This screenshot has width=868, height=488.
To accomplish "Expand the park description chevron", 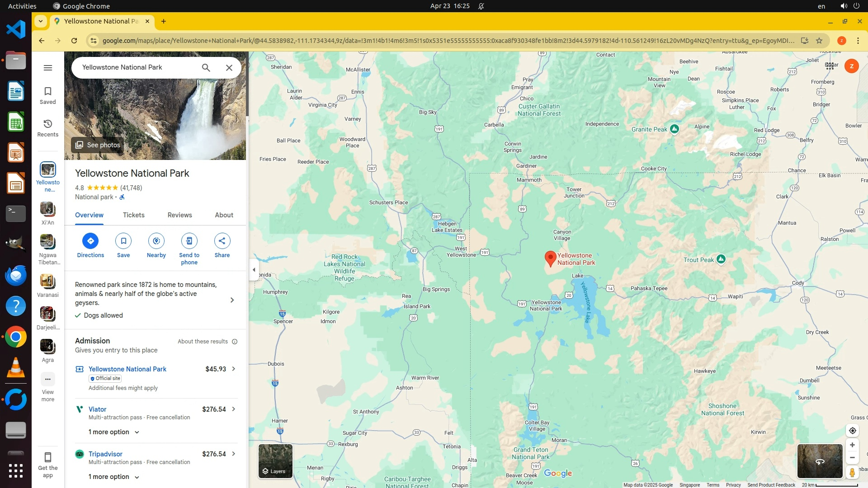I will pos(232,300).
